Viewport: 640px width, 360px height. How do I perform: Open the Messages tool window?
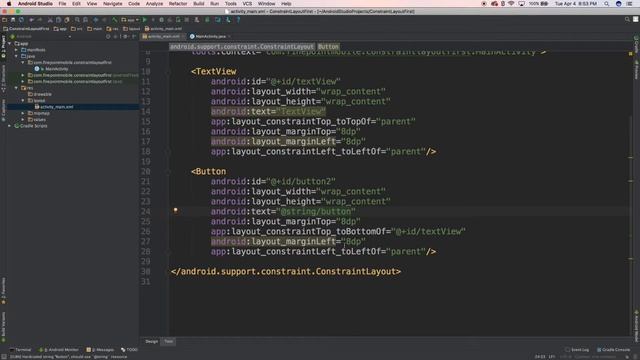(100, 350)
